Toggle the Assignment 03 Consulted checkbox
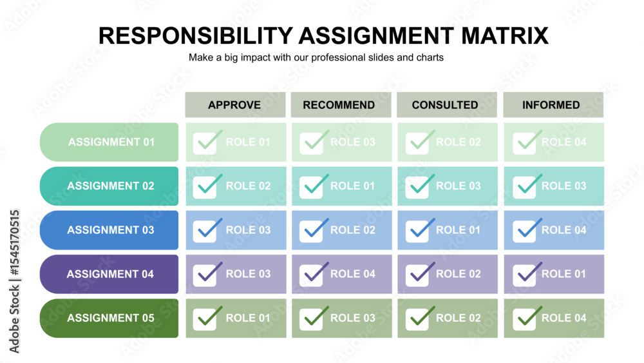 (420, 230)
